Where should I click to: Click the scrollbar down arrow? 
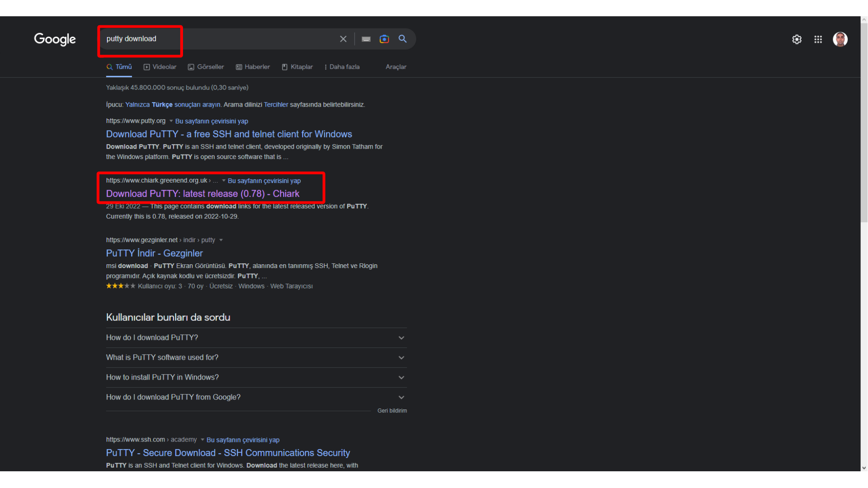point(864,468)
